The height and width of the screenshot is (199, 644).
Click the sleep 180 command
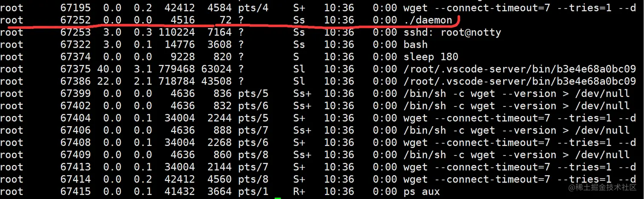tap(431, 57)
